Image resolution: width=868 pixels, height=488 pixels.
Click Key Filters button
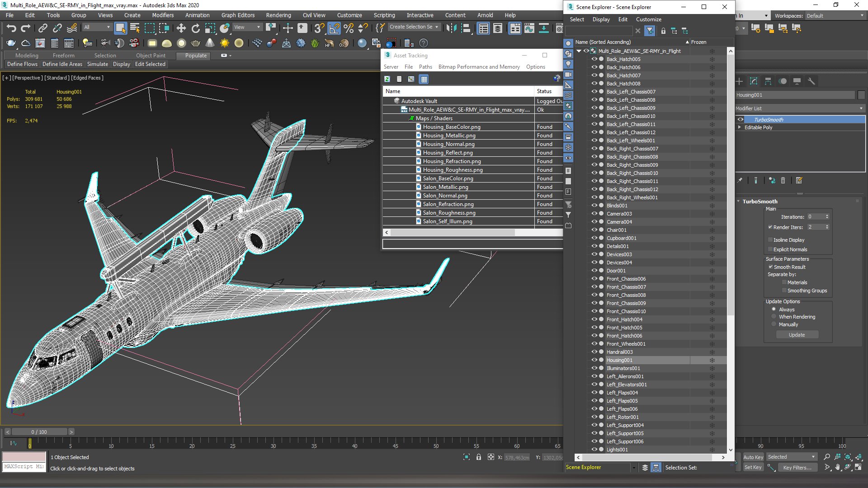pos(797,468)
